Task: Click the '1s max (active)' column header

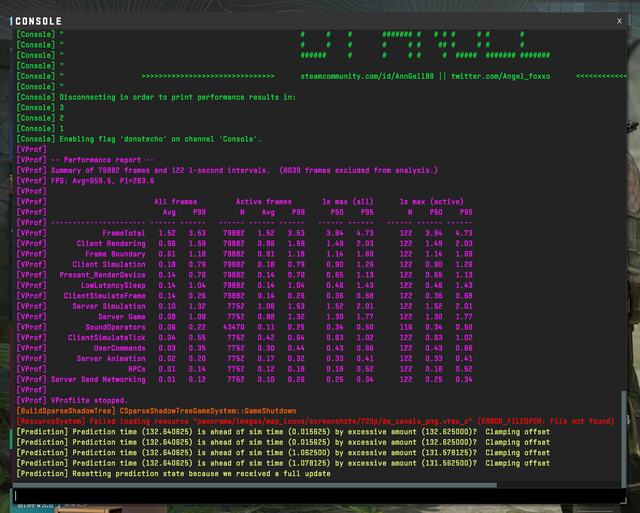Action: click(x=431, y=202)
